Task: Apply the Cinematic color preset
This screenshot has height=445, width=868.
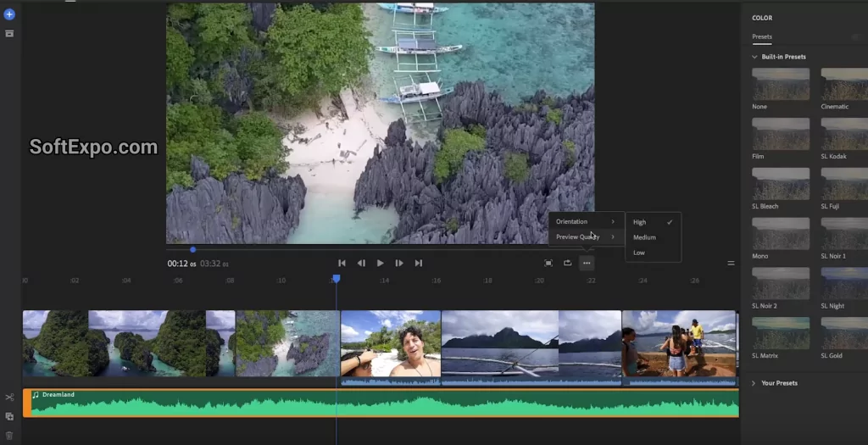Action: (x=844, y=84)
